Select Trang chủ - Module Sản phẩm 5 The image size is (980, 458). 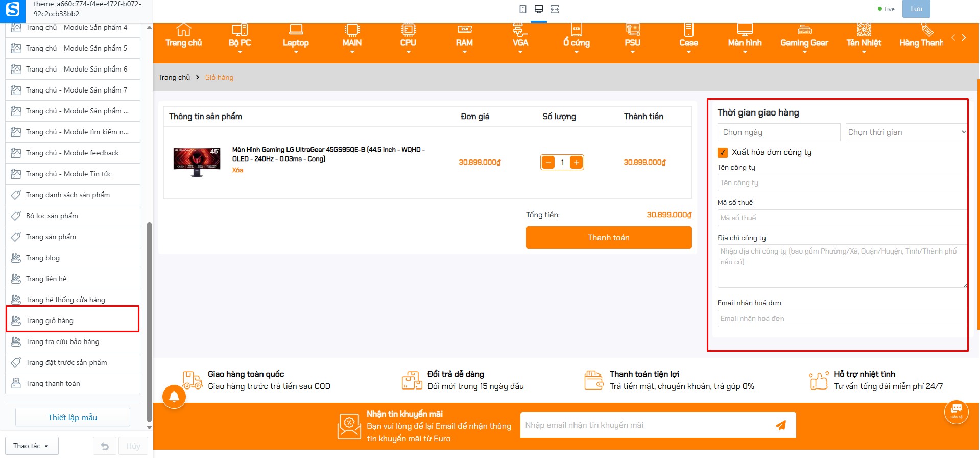point(73,48)
